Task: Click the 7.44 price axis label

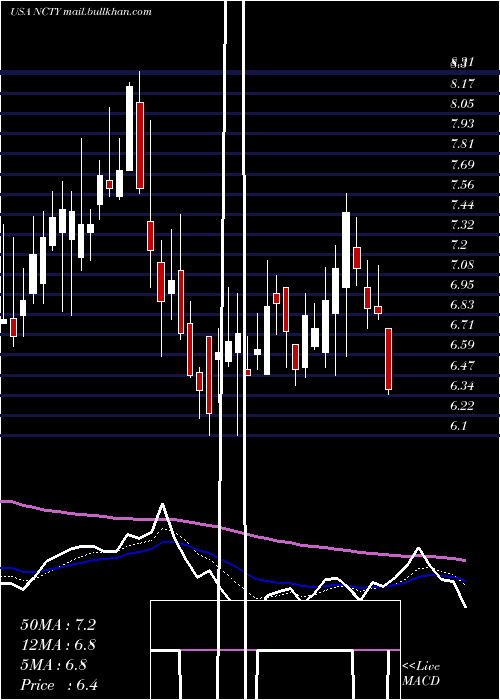Action: [x=462, y=204]
